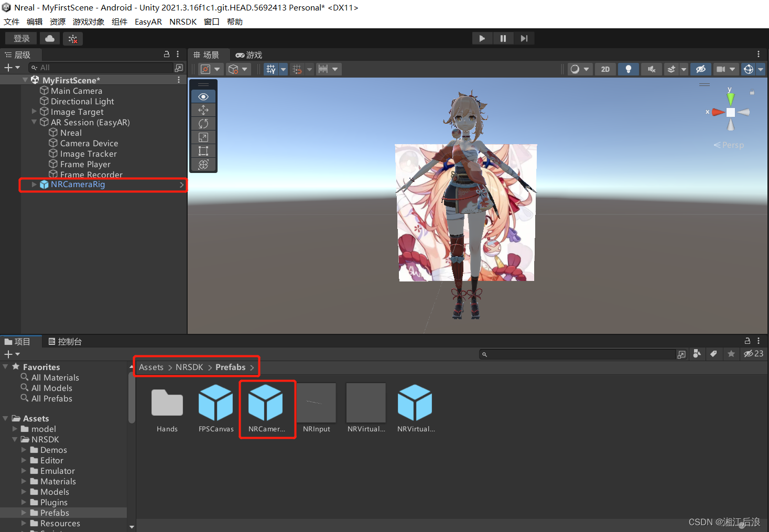This screenshot has width=769, height=532.
Task: Click the scene camera settings icon
Action: click(721, 69)
